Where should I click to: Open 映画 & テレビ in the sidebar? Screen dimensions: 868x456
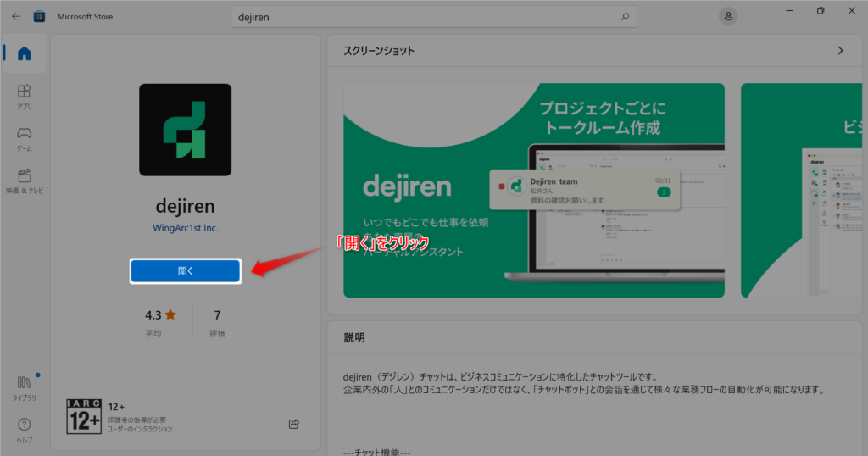(x=24, y=181)
